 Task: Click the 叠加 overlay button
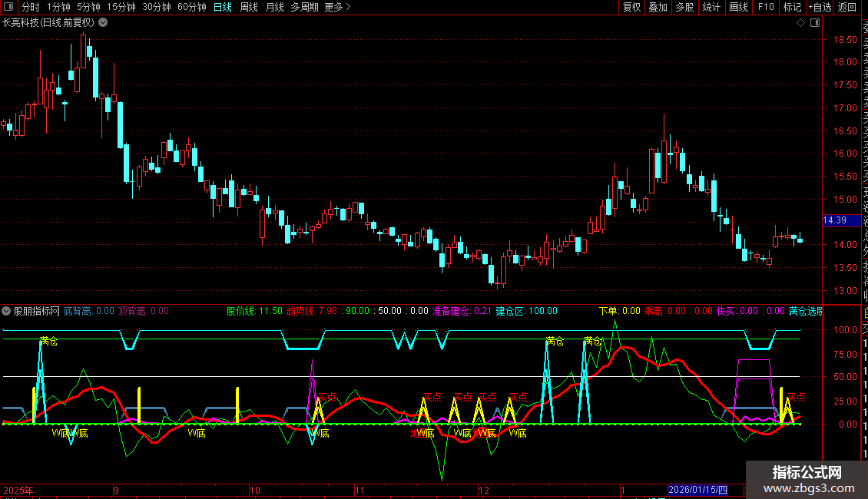pyautogui.click(x=658, y=7)
